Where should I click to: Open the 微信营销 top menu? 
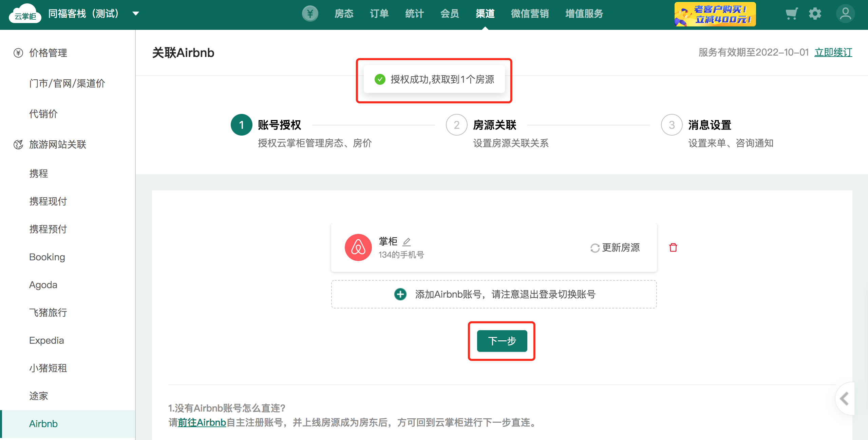click(529, 14)
